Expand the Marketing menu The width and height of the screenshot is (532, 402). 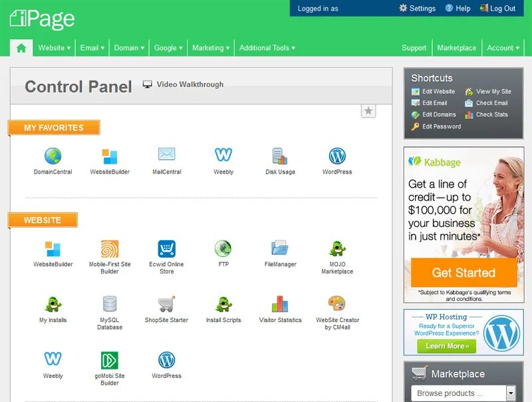point(211,48)
